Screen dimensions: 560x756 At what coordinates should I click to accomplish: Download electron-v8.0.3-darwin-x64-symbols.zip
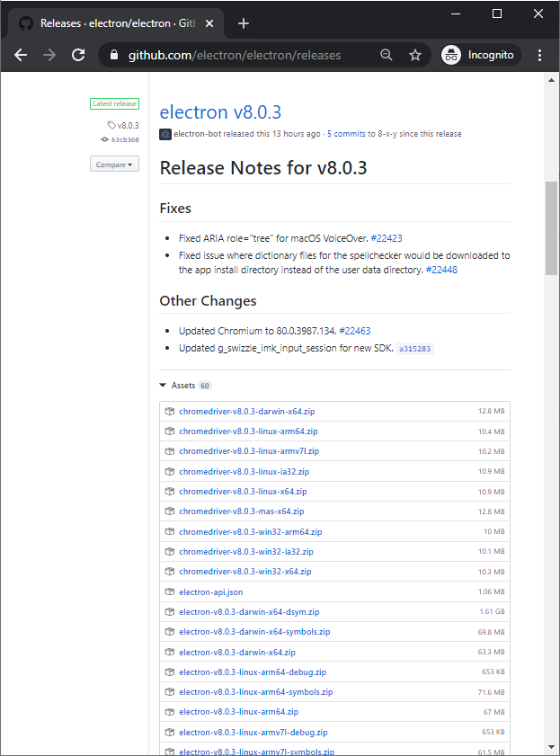[x=254, y=632]
